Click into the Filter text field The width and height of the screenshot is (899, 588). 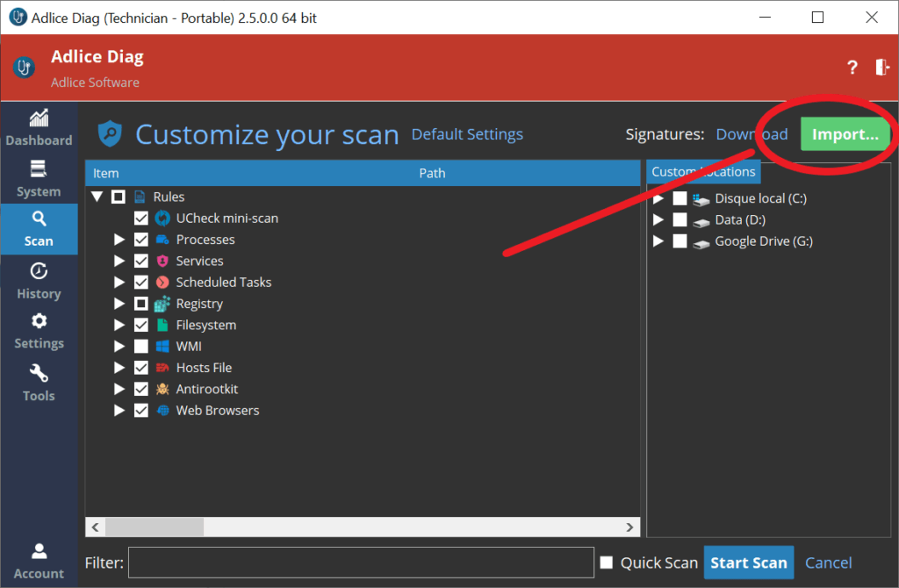pyautogui.click(x=361, y=563)
